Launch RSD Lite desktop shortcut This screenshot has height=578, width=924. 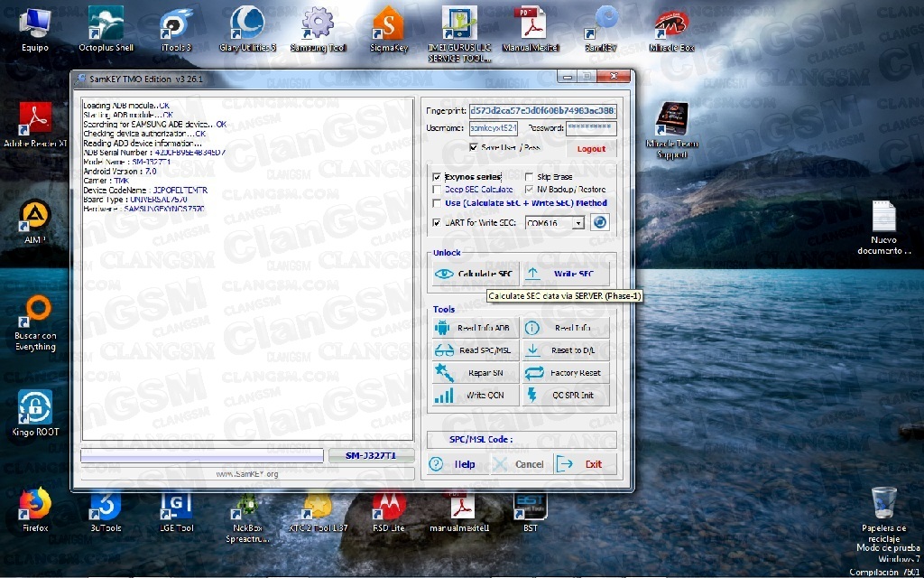[x=389, y=512]
